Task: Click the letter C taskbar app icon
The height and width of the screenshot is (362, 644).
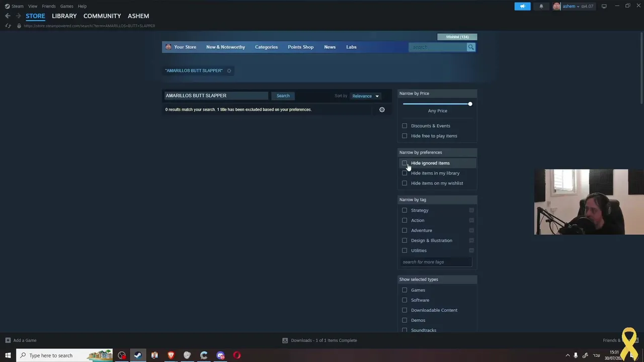Action: click(x=204, y=355)
